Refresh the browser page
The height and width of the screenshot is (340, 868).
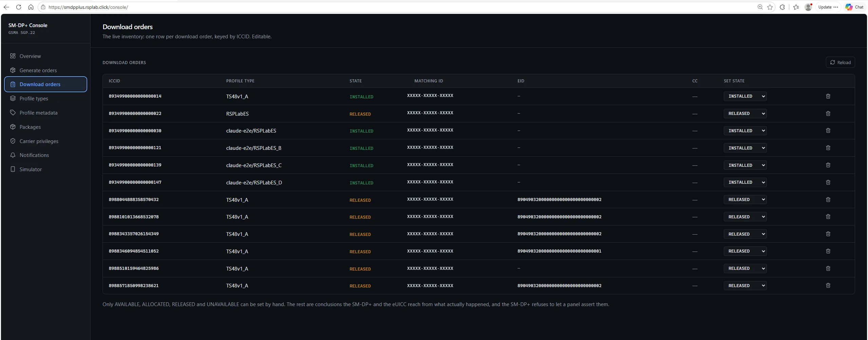click(19, 7)
